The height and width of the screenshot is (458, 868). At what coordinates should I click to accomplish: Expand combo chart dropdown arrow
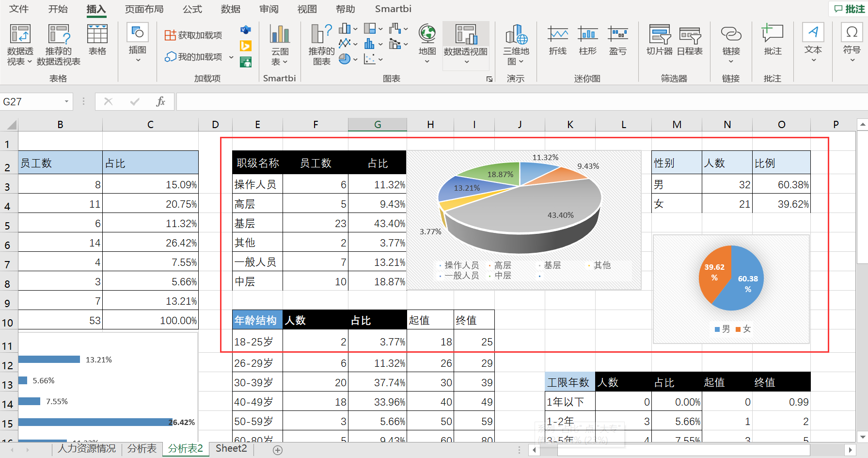coord(406,44)
